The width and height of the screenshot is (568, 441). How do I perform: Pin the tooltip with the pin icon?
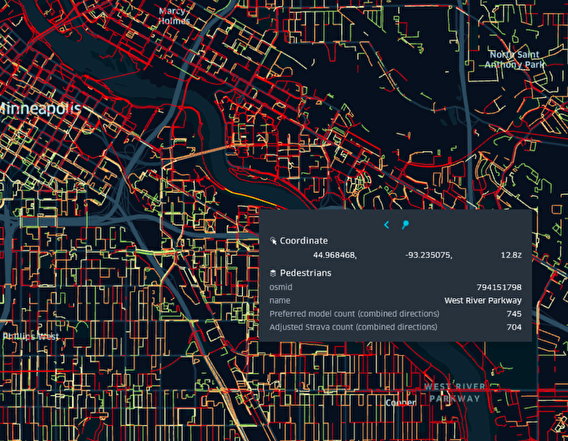point(405,225)
